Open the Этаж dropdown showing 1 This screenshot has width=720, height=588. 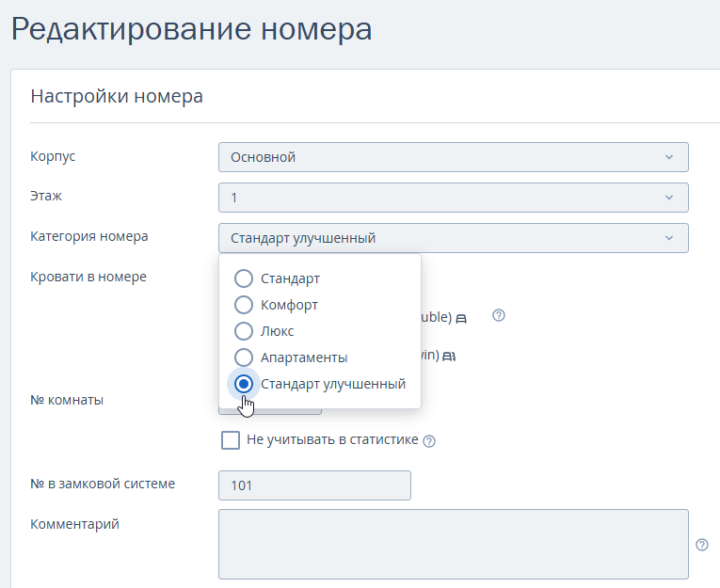(454, 198)
